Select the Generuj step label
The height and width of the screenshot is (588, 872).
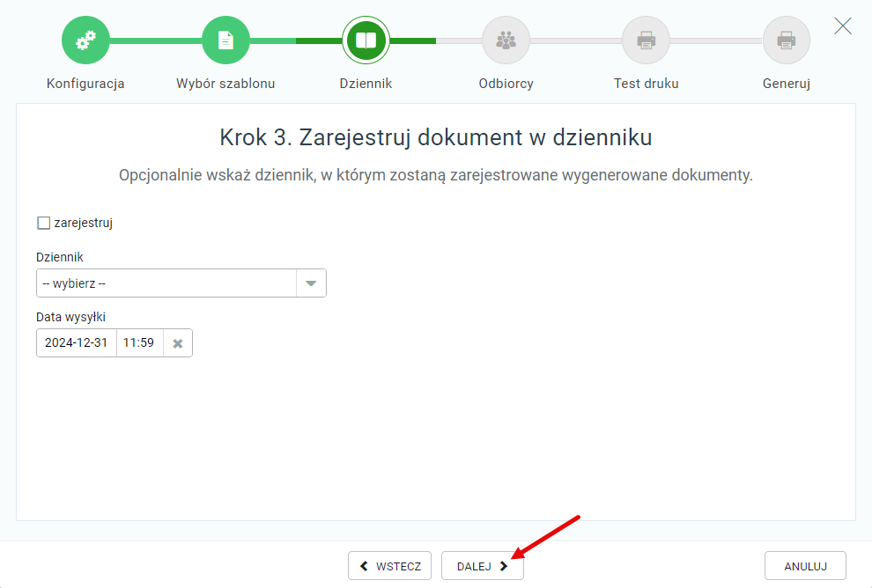pos(787,84)
